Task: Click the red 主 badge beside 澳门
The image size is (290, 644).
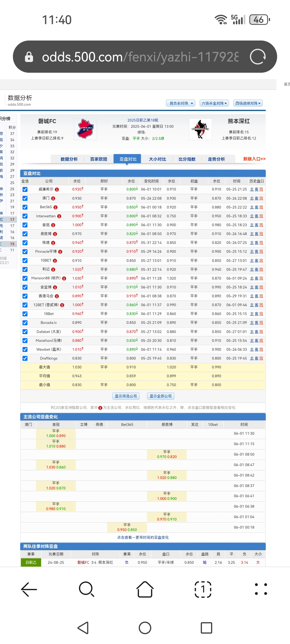Action: pyautogui.click(x=53, y=198)
